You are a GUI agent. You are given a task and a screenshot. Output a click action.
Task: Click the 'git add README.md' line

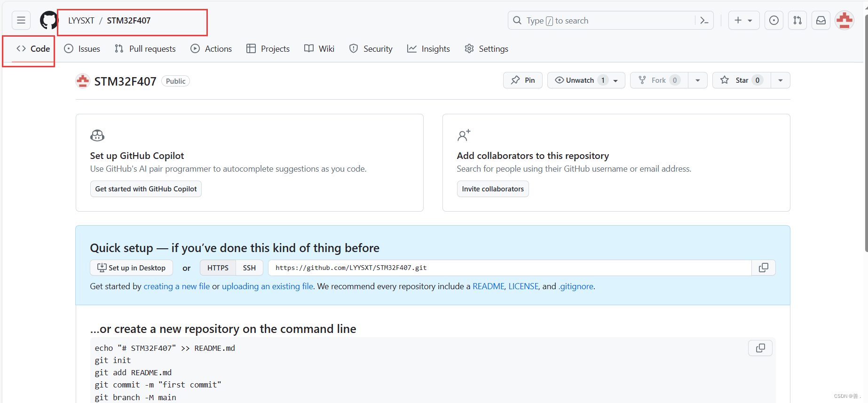click(133, 372)
